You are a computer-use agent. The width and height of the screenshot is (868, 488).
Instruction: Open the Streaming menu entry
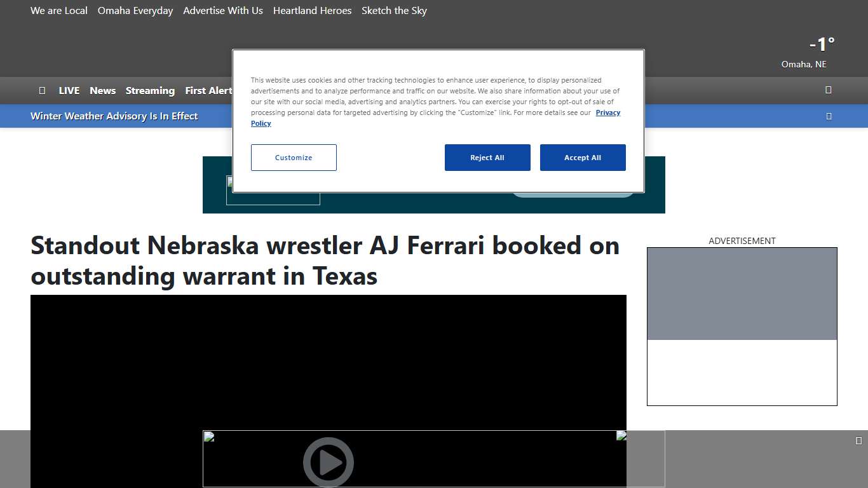150,90
